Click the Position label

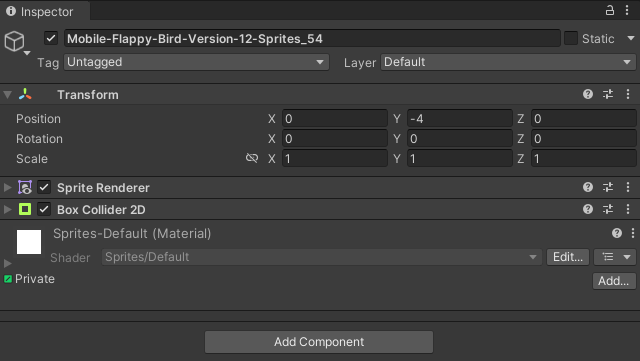coord(38,119)
